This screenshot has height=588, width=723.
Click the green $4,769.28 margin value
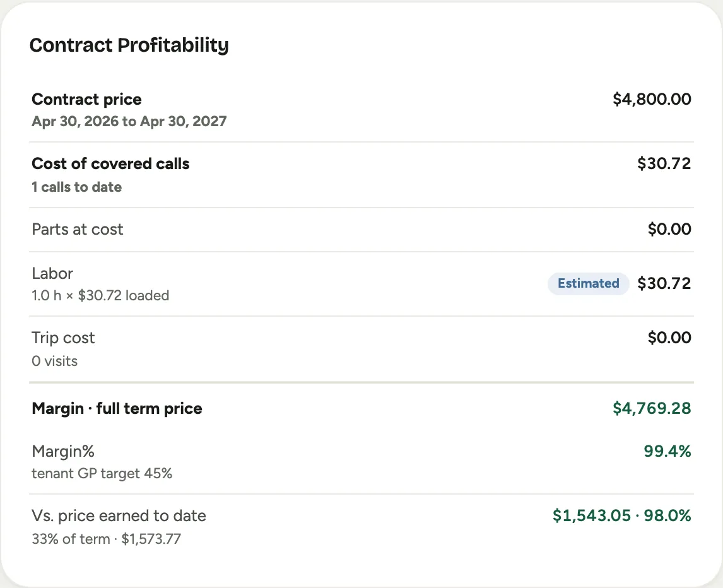[652, 409]
